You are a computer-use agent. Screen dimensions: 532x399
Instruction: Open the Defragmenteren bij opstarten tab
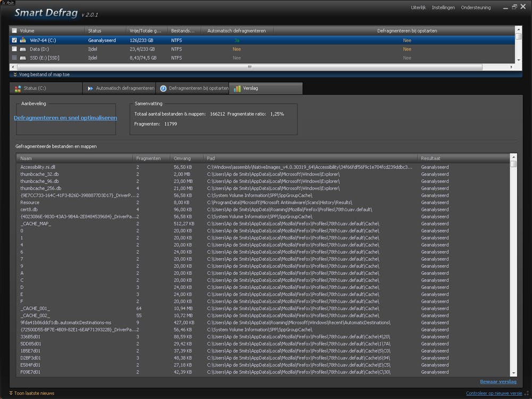(x=193, y=88)
